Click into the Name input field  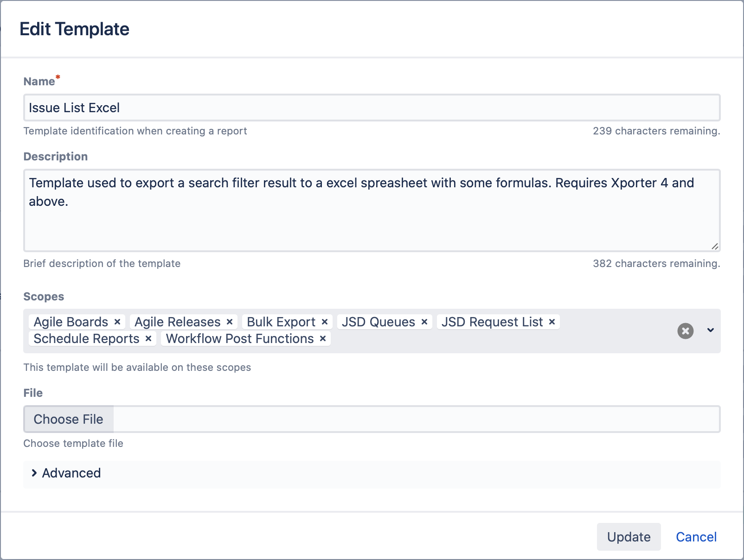coord(371,108)
